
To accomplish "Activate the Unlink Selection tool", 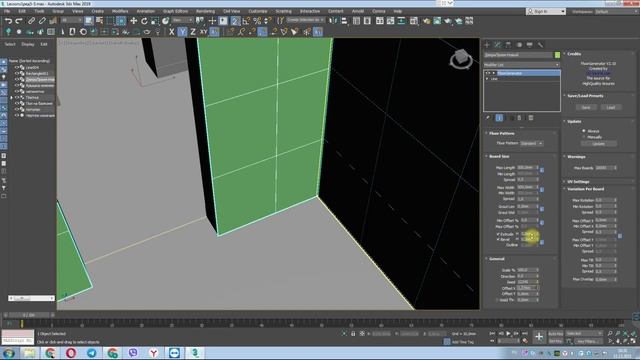I will coord(42,21).
